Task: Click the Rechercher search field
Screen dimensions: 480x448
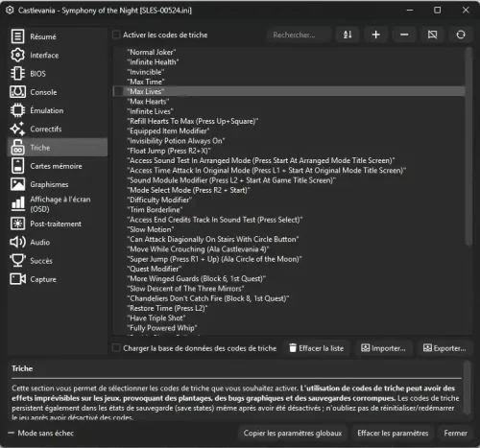Action: click(x=300, y=35)
